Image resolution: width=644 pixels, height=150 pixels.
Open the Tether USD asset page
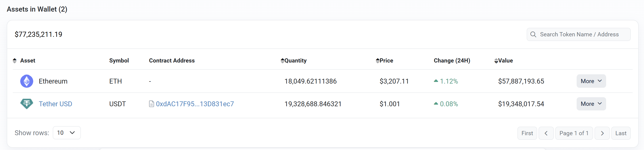pos(55,104)
